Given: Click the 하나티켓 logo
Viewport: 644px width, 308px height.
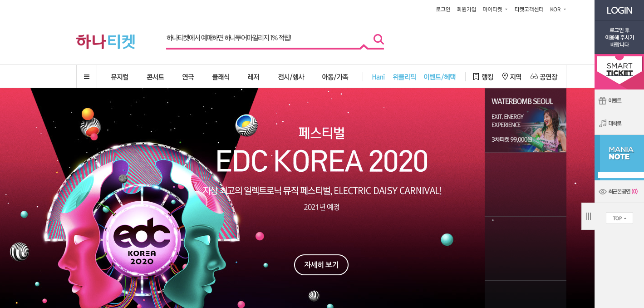Looking at the screenshot, I should tap(106, 41).
